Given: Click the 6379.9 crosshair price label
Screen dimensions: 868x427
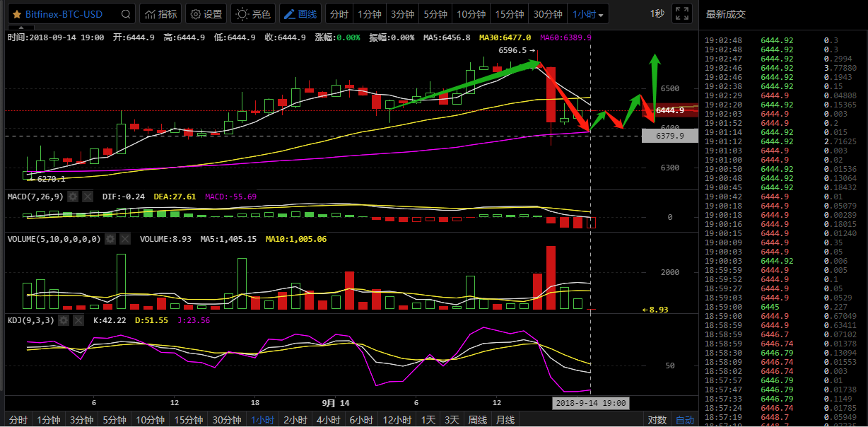Looking at the screenshot, I should (669, 136).
